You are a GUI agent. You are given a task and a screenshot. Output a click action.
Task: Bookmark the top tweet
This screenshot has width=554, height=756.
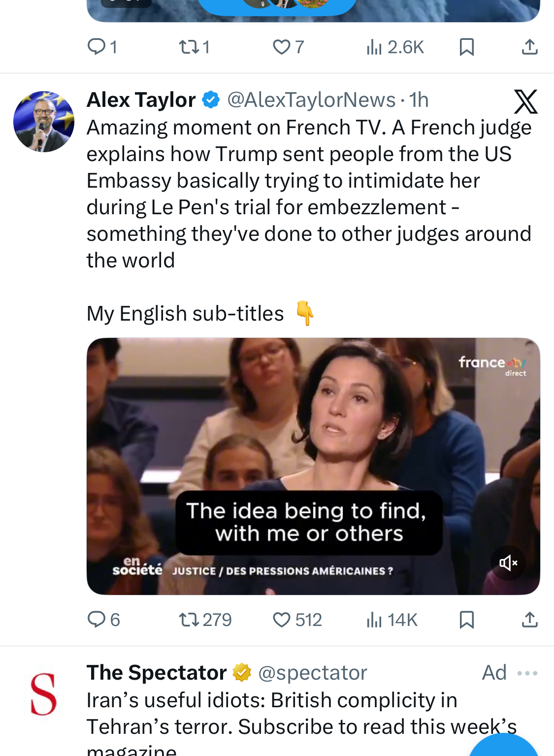(x=466, y=47)
